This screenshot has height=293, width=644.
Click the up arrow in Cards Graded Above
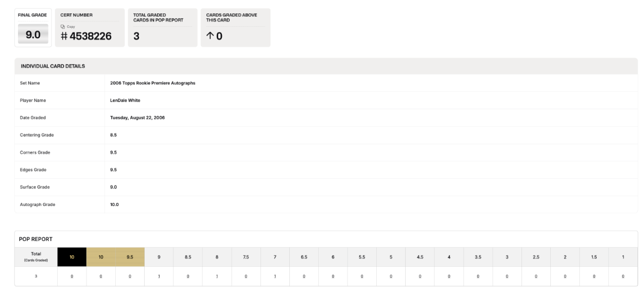[209, 36]
